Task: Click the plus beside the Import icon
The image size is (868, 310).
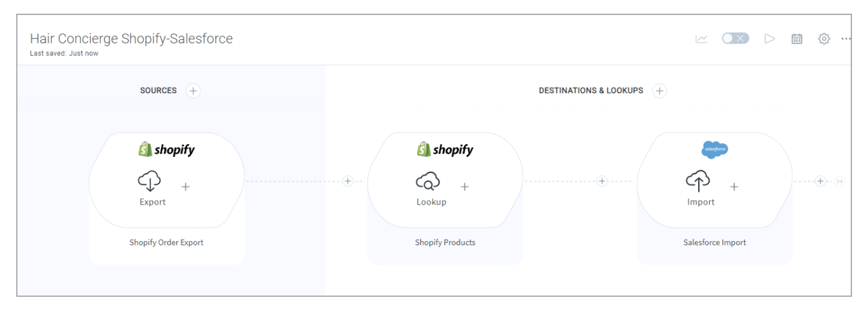Action: click(734, 187)
